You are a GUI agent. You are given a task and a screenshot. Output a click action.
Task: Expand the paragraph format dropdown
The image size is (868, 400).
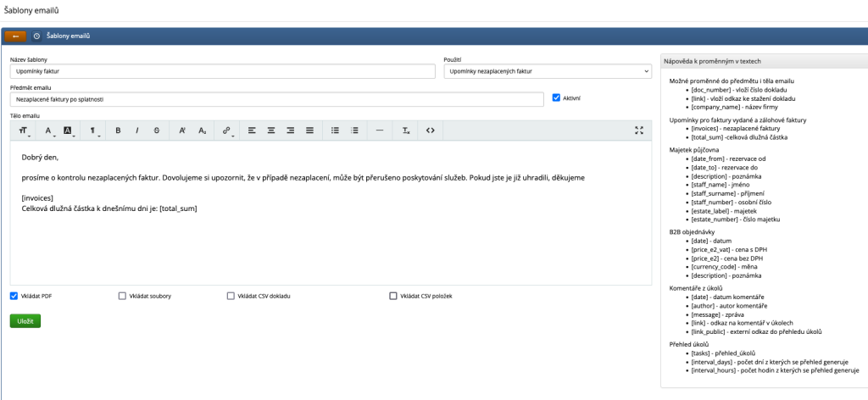point(92,131)
